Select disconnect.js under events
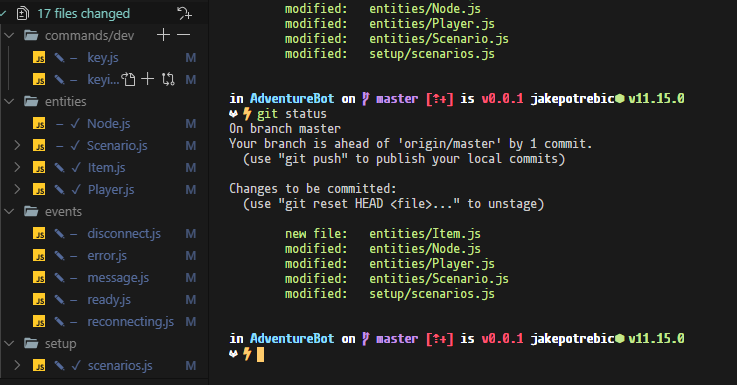This screenshot has height=385, width=737. [x=124, y=234]
